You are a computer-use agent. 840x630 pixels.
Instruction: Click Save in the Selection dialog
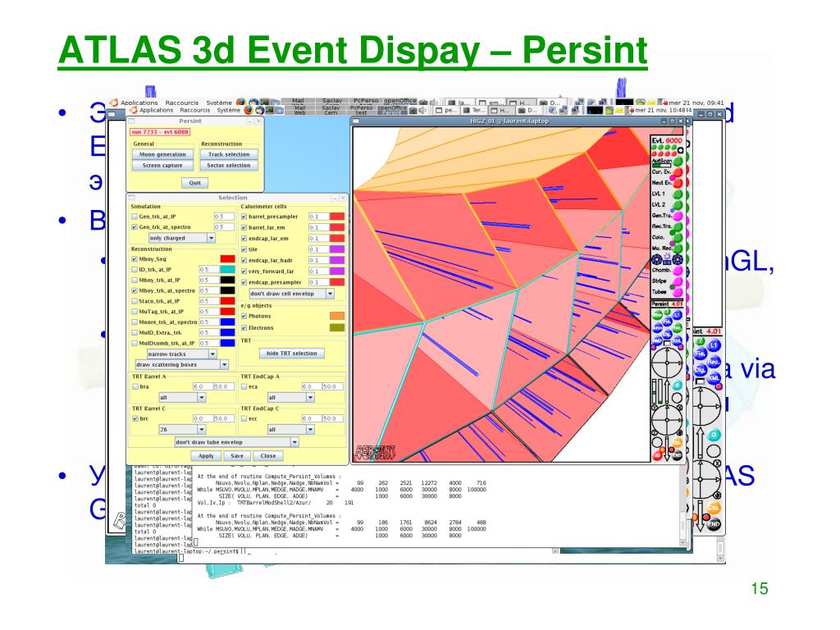237,456
